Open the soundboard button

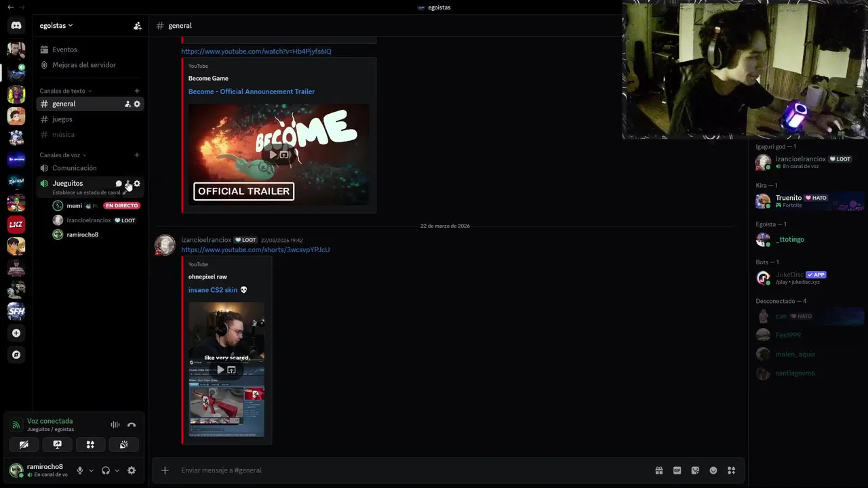[x=123, y=445]
